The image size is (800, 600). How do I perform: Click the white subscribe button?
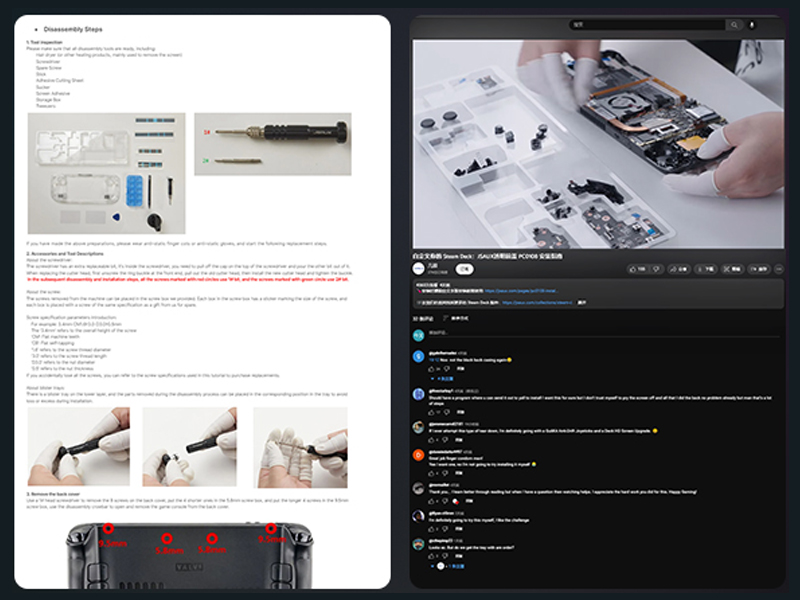point(464,269)
